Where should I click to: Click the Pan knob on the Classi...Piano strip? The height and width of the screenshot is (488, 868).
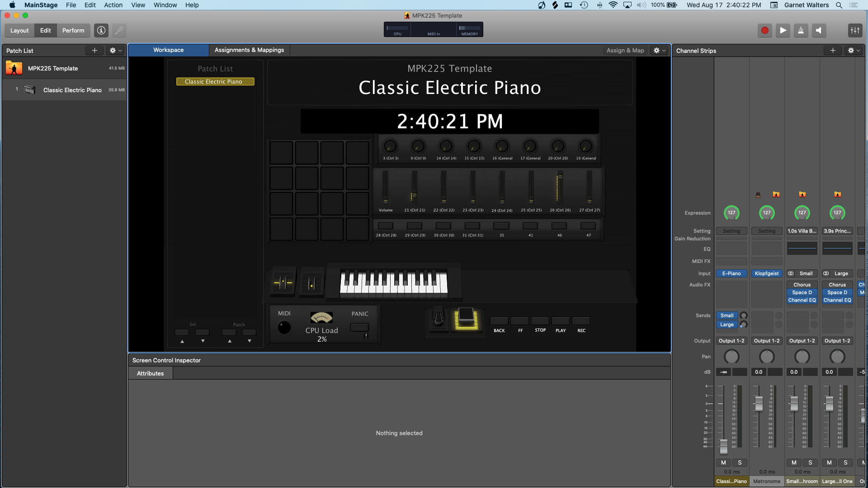tap(731, 357)
